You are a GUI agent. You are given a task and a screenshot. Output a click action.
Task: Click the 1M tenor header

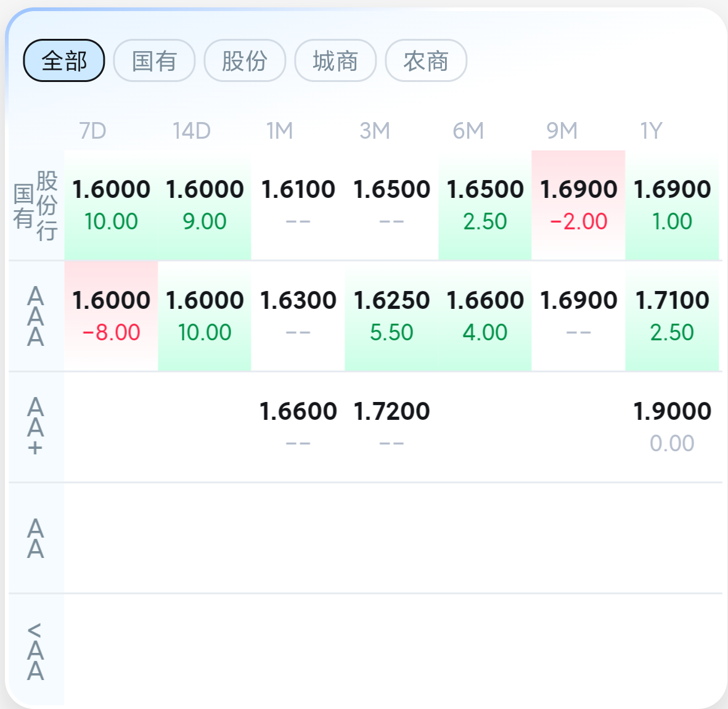279,131
